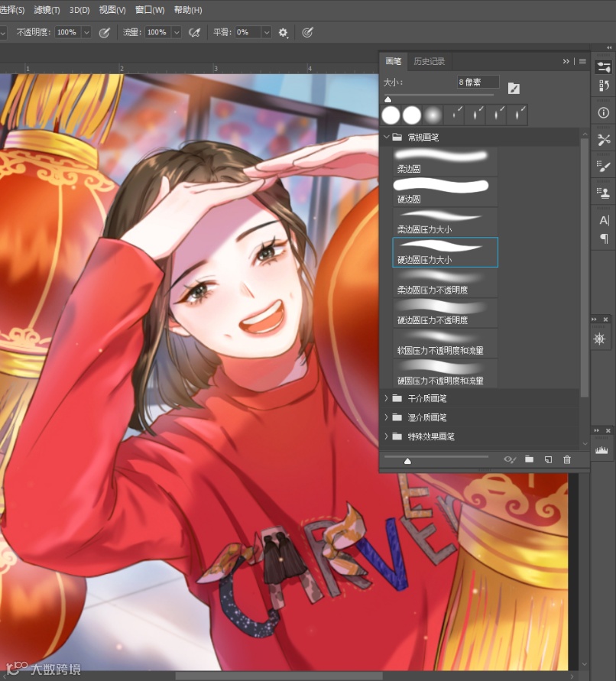This screenshot has height=681, width=616.
Task: Open the History panel dock icon
Action: tap(604, 86)
